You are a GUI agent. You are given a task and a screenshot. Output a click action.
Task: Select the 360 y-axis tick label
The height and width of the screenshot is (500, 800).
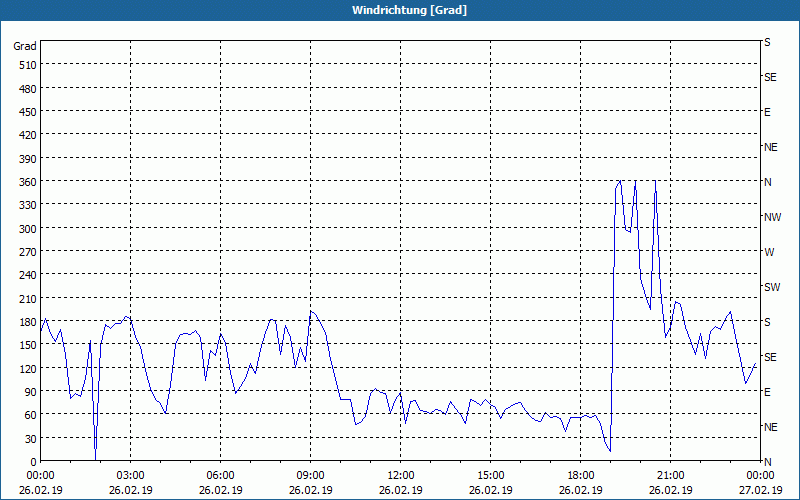pyautogui.click(x=29, y=182)
